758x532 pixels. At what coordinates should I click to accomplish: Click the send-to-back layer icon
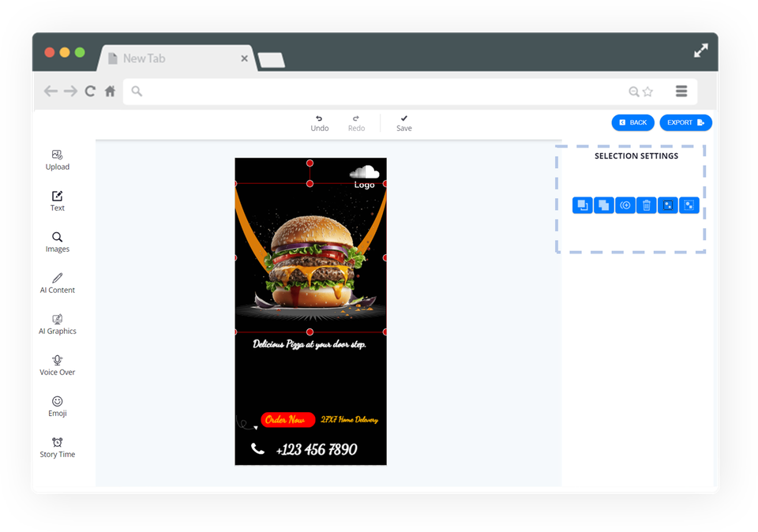pyautogui.click(x=583, y=205)
